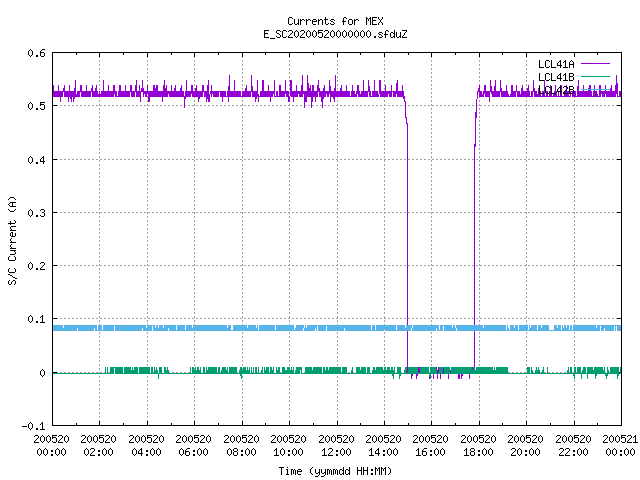Click the 0.6 y-axis tick label

pyautogui.click(x=36, y=53)
